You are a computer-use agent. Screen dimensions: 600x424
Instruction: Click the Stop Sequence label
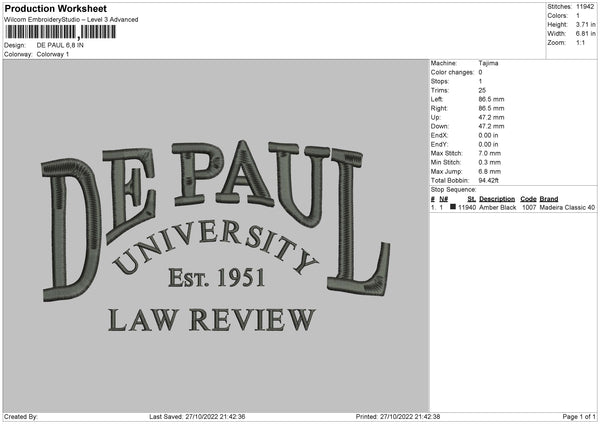coord(453,190)
